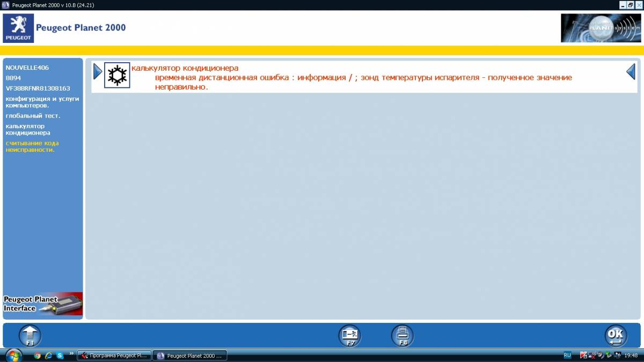Switch to 'Программа Peugeot Pl...' taskbar window

114,356
